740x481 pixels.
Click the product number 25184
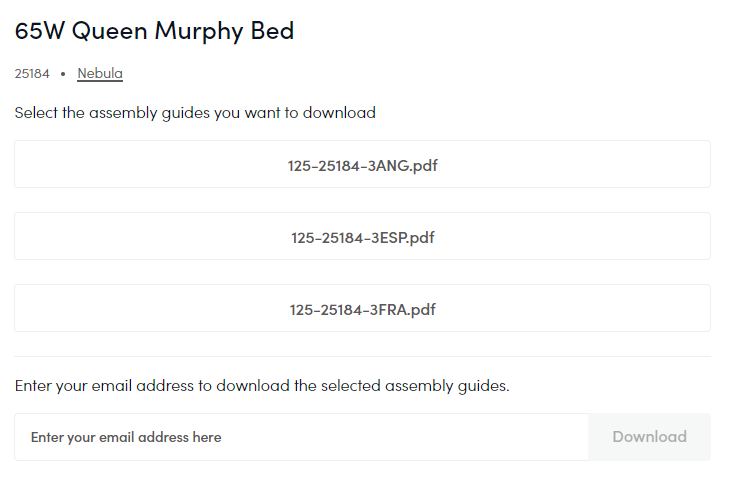tap(32, 73)
